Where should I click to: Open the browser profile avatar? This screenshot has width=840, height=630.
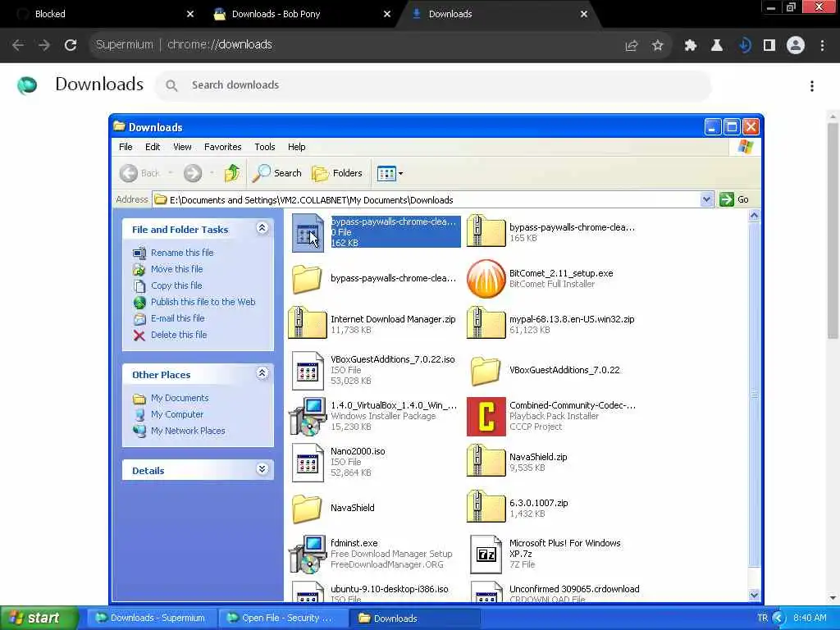pyautogui.click(x=796, y=45)
